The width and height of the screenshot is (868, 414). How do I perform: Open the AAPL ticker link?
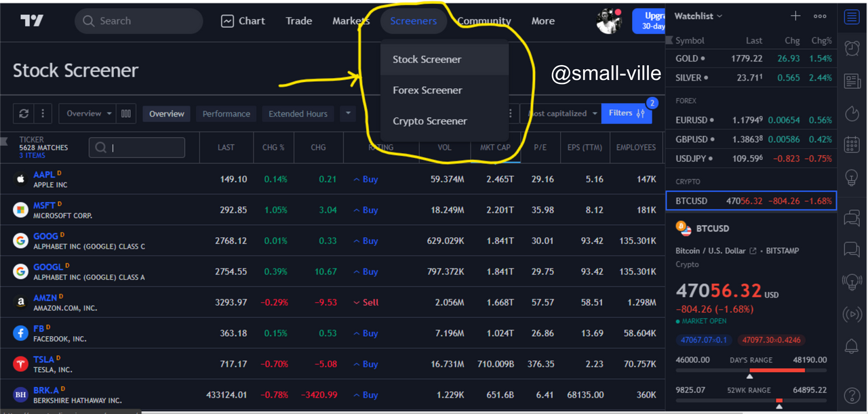44,175
